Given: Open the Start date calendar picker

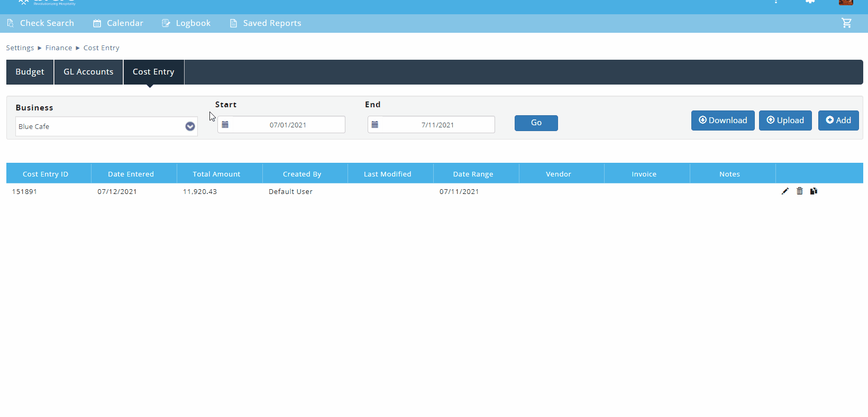Looking at the screenshot, I should click(225, 125).
